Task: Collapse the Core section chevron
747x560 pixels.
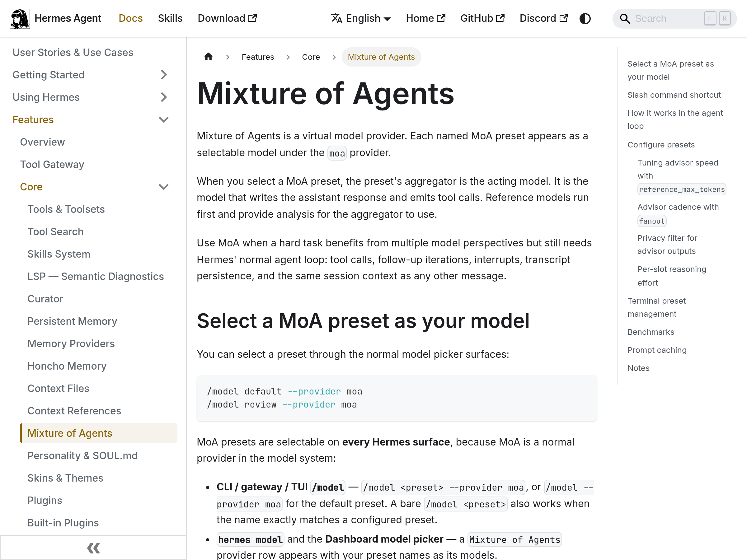Action: pos(164,187)
